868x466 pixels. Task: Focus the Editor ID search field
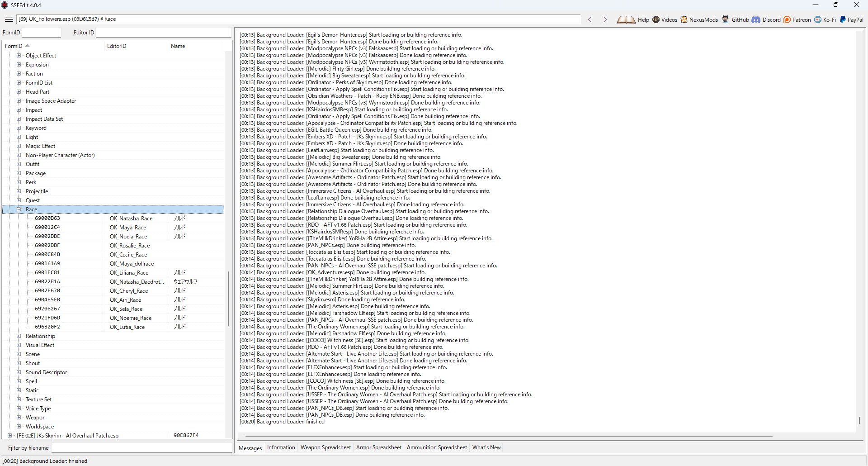tap(164, 33)
